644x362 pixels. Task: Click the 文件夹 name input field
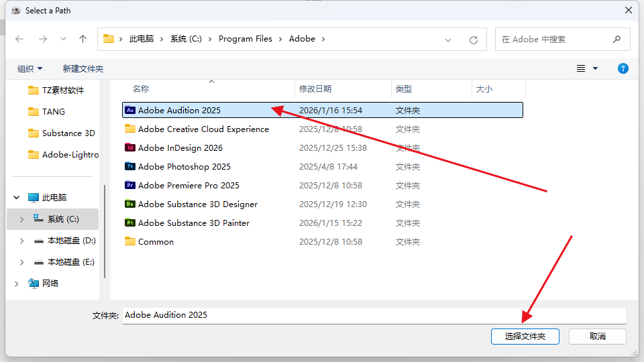(x=374, y=315)
